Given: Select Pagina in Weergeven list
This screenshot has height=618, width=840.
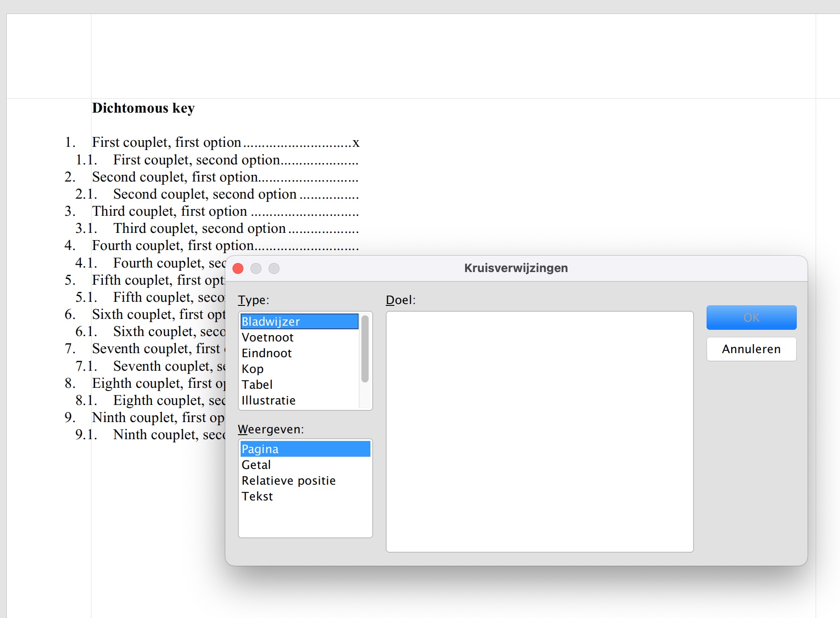Looking at the screenshot, I should pyautogui.click(x=305, y=449).
